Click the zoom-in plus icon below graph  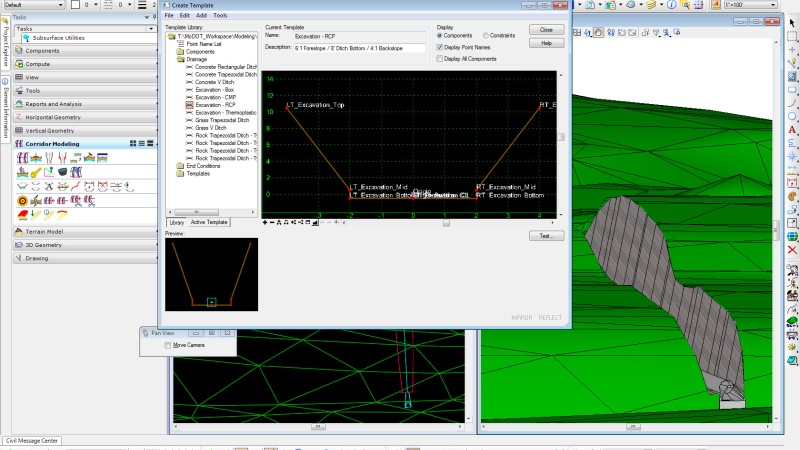coord(265,222)
